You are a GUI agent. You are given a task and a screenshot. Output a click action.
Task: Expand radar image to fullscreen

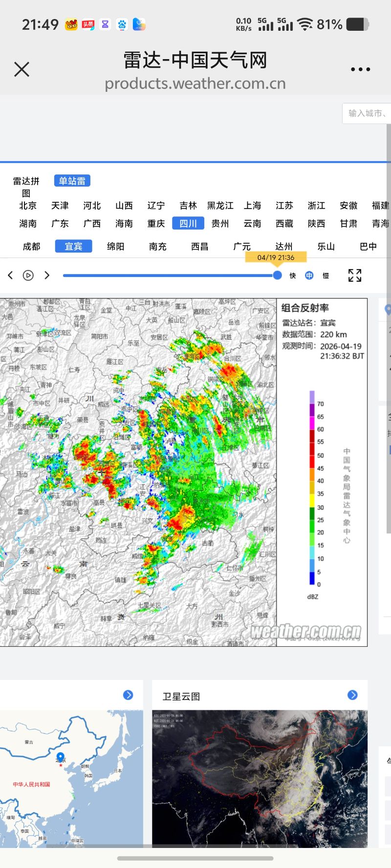click(355, 275)
